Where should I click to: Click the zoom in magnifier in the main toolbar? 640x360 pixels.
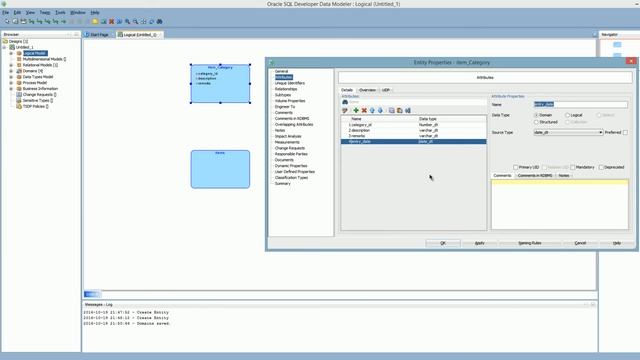pyautogui.click(x=127, y=22)
